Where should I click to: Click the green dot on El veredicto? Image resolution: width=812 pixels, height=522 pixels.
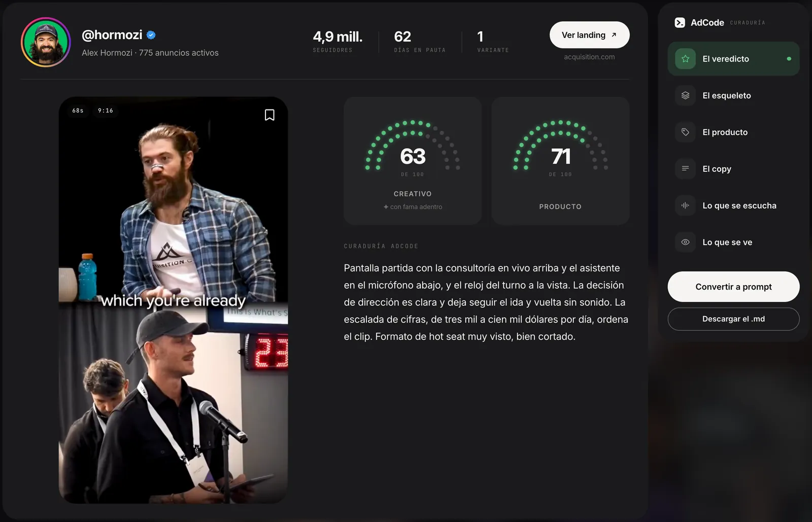coord(789,59)
